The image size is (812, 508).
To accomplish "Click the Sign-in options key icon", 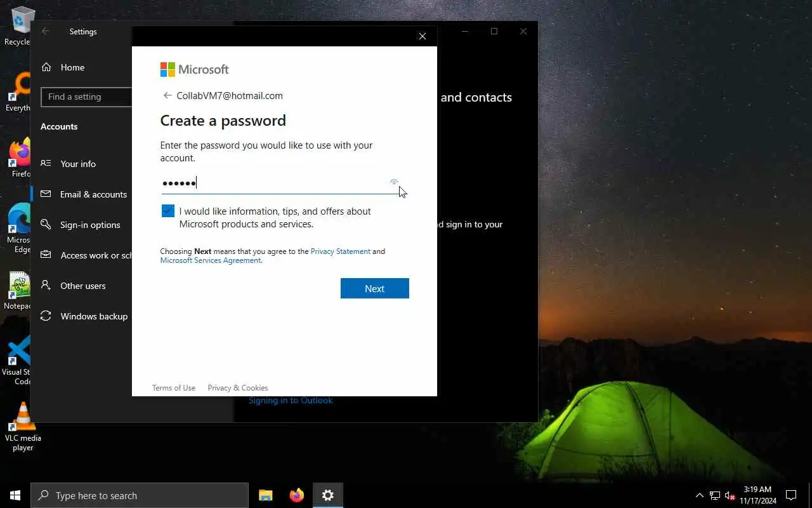I will pos(46,224).
